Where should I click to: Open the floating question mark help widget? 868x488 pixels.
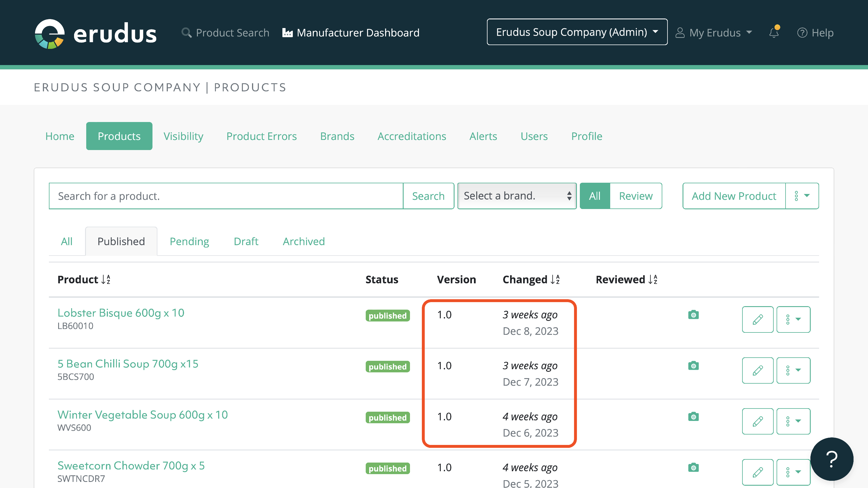coord(832,459)
